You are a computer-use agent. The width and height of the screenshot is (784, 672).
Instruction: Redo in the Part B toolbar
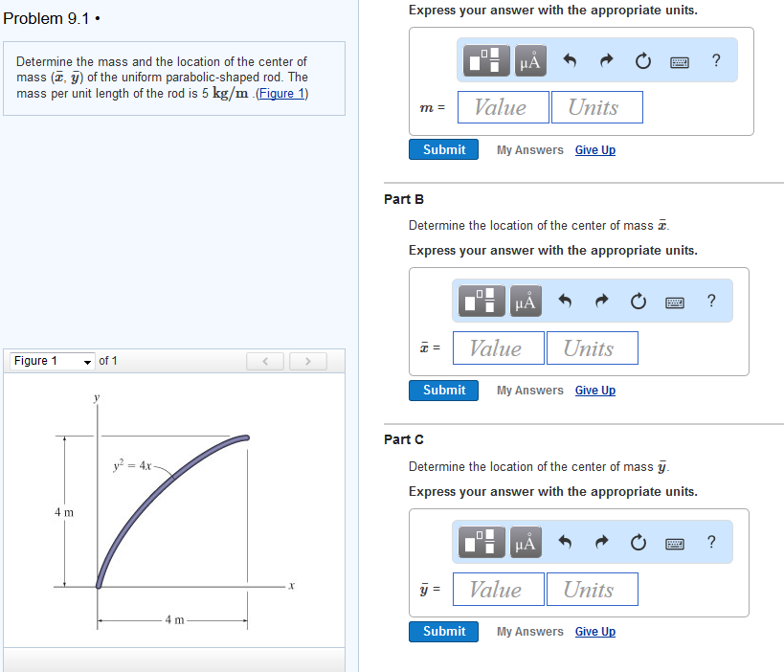point(602,301)
